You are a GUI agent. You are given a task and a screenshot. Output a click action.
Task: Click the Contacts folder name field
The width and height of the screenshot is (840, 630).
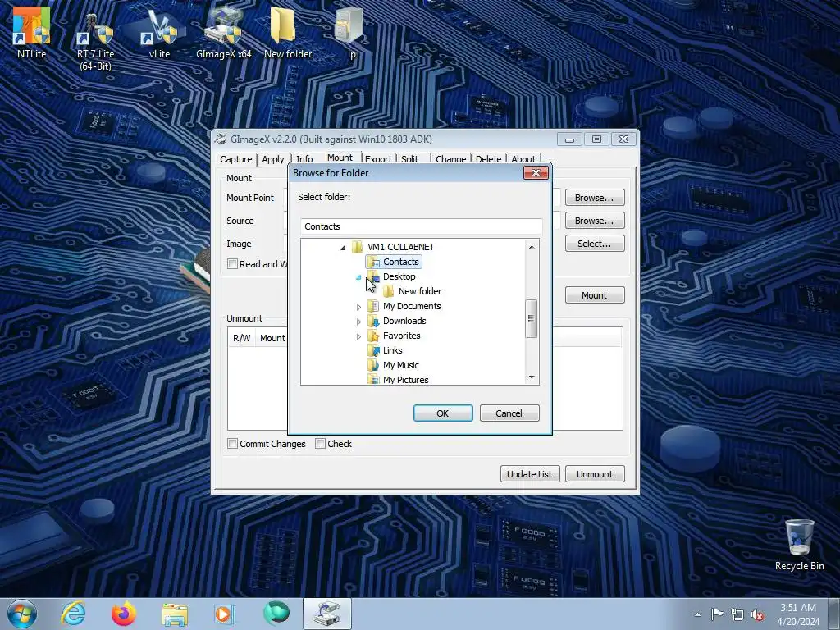coord(421,226)
